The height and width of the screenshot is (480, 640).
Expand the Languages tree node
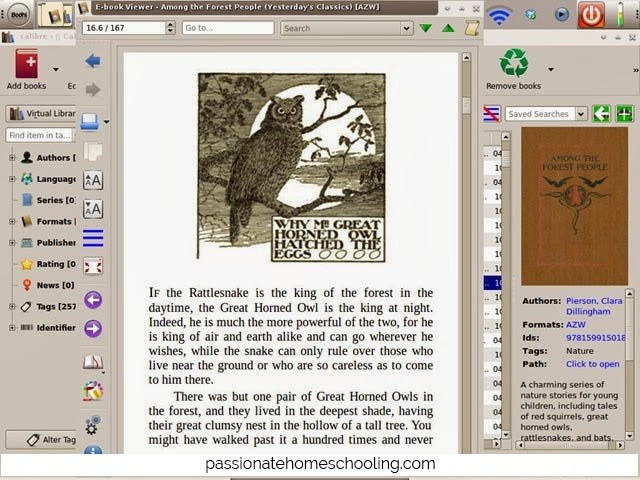click(12, 179)
